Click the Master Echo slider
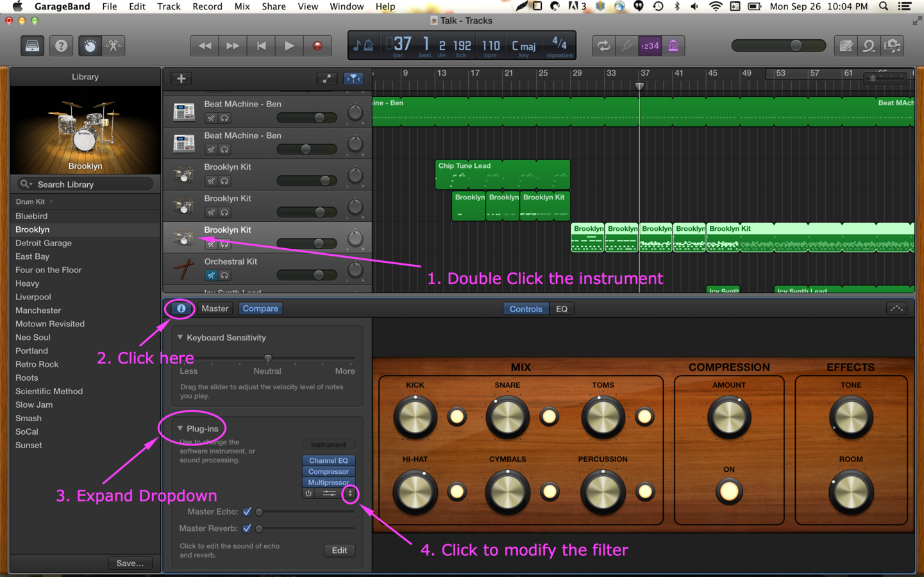The height and width of the screenshot is (577, 924). click(x=305, y=512)
